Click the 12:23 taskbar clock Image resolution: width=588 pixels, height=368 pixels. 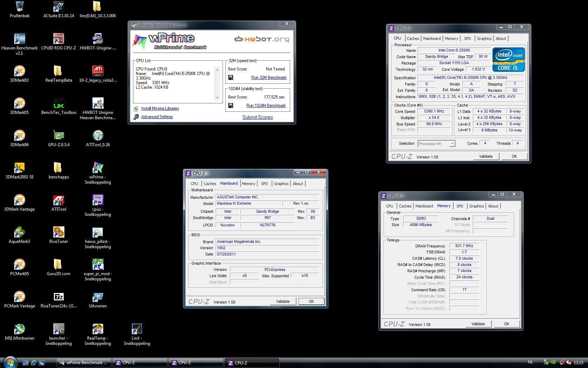point(579,362)
